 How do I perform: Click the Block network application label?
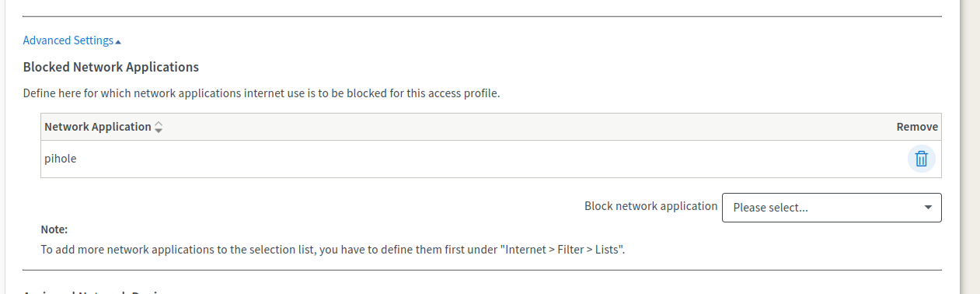(x=650, y=206)
